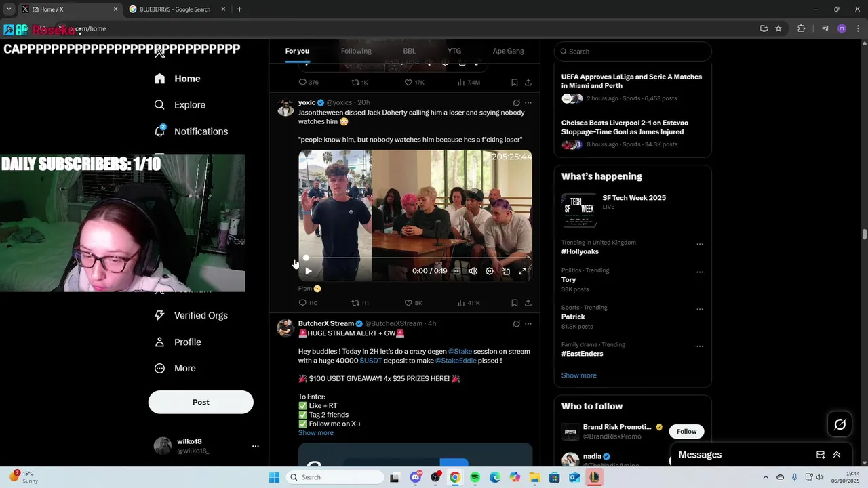868x488 pixels.
Task: Open the UEFA LaLiga Serie A news story
Action: 633,87
